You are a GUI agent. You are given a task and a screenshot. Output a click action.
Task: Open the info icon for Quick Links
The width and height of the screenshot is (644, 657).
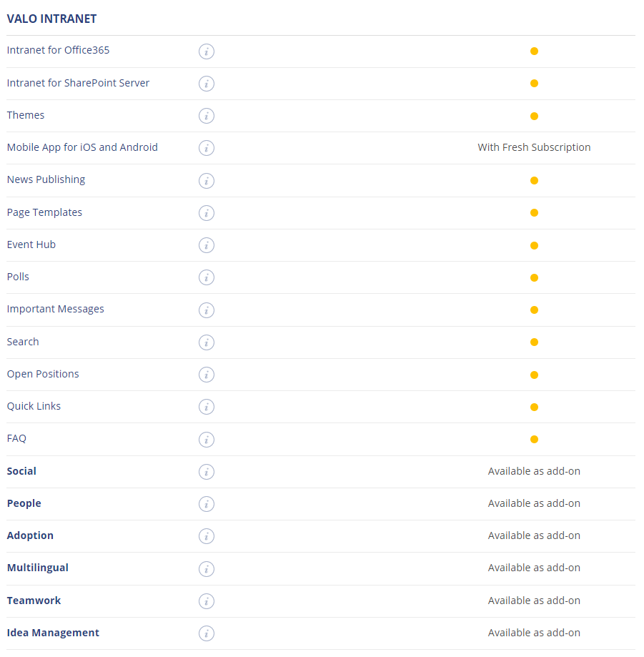[207, 407]
